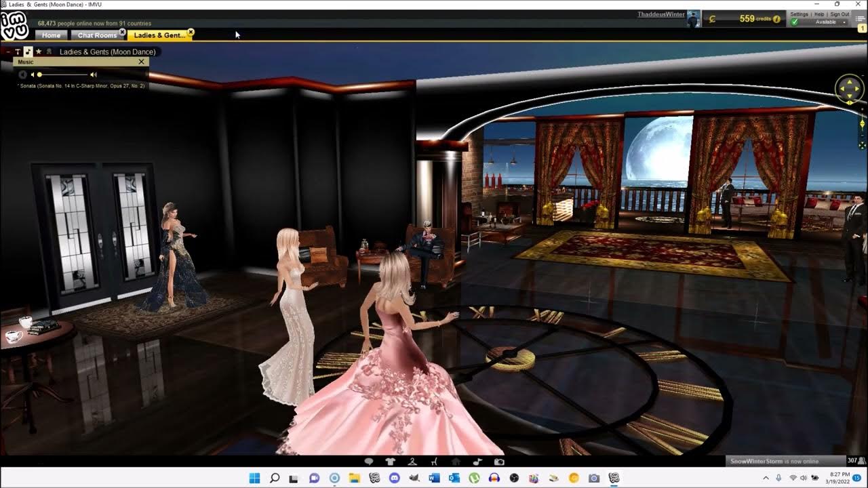Take a snapshot with the camera icon

[499, 462]
